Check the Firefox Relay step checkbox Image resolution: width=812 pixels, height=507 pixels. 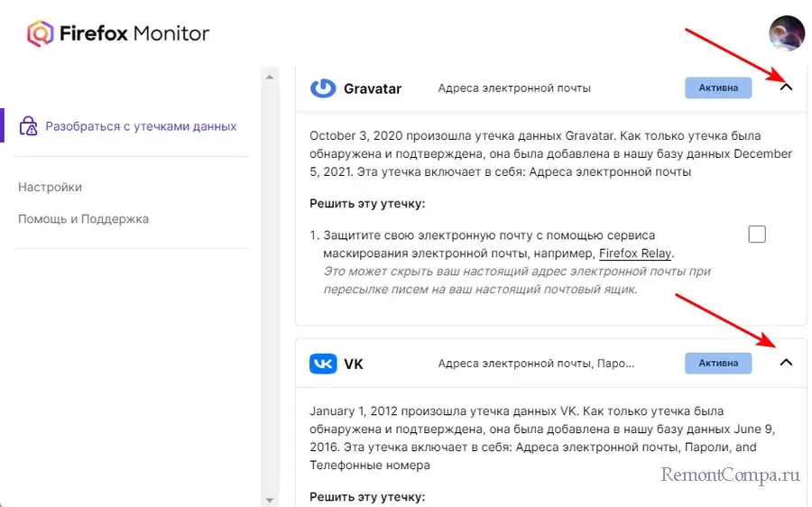point(757,235)
